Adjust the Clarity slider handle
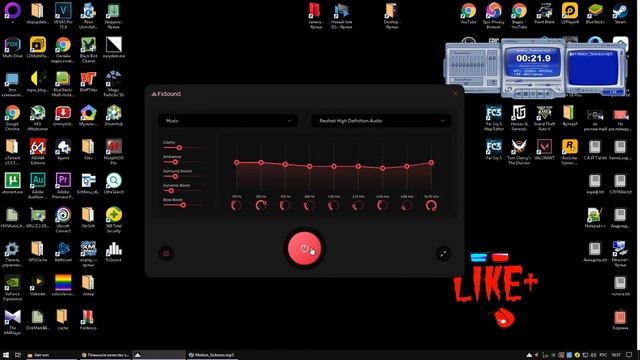The image size is (640, 360). (x=179, y=148)
